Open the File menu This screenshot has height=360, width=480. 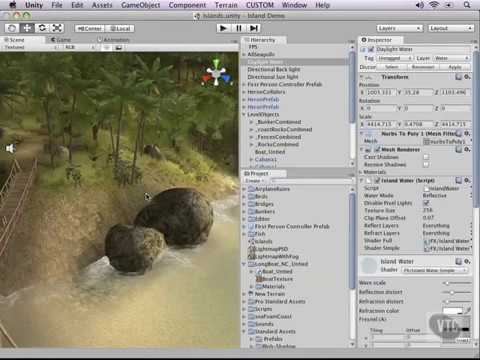(57, 5)
